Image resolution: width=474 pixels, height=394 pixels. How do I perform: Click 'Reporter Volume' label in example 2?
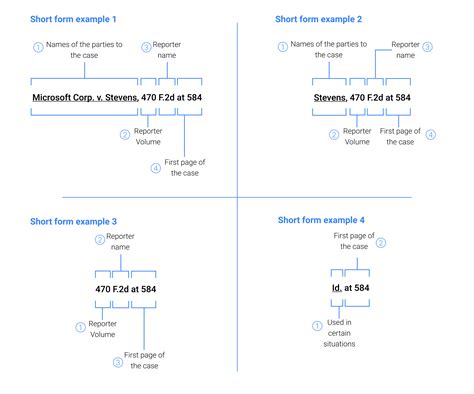point(357,136)
